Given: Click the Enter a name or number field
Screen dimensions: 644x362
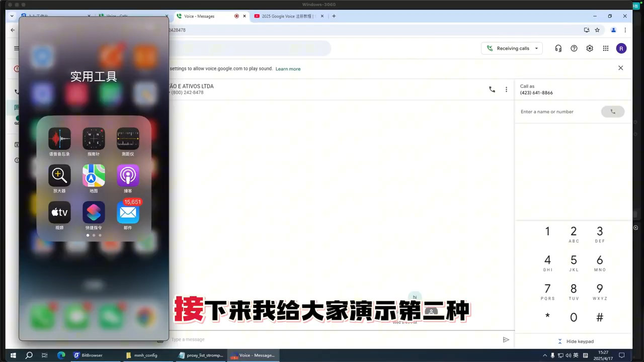Looking at the screenshot, I should (558, 112).
